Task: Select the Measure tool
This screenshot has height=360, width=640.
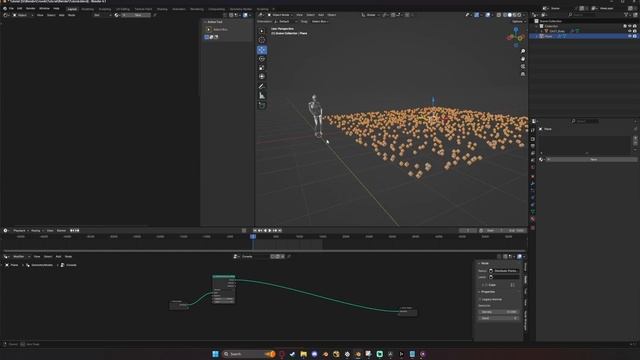Action: 262,96
